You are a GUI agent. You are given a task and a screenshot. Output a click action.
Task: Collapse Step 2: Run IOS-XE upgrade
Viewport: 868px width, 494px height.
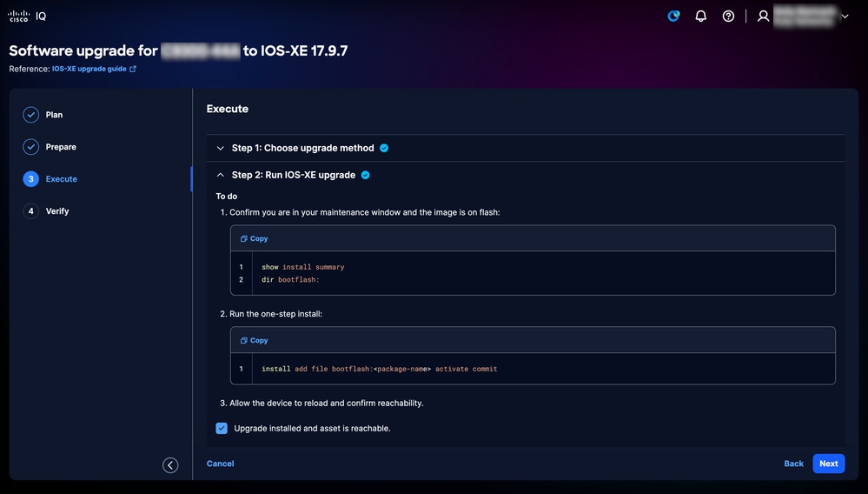221,175
